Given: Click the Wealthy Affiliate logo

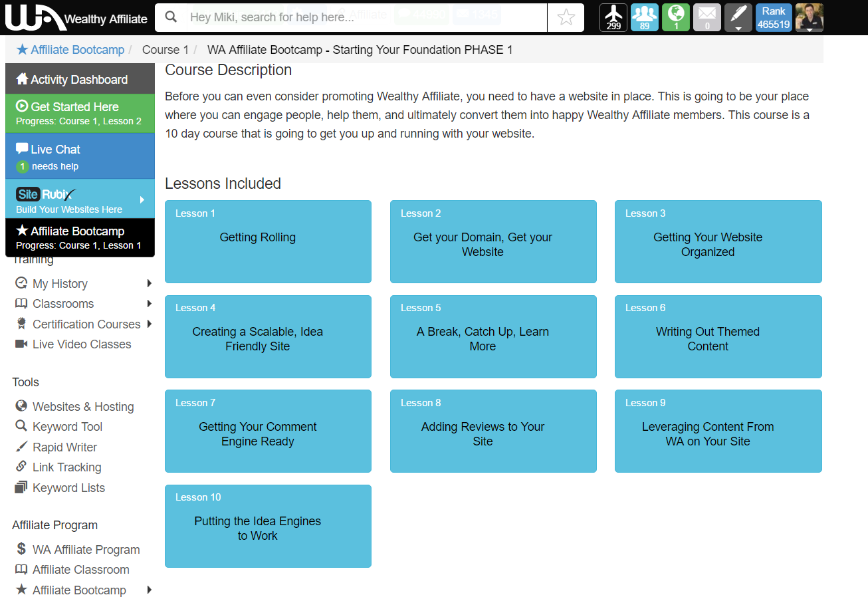Looking at the screenshot, I should pyautogui.click(x=76, y=17).
